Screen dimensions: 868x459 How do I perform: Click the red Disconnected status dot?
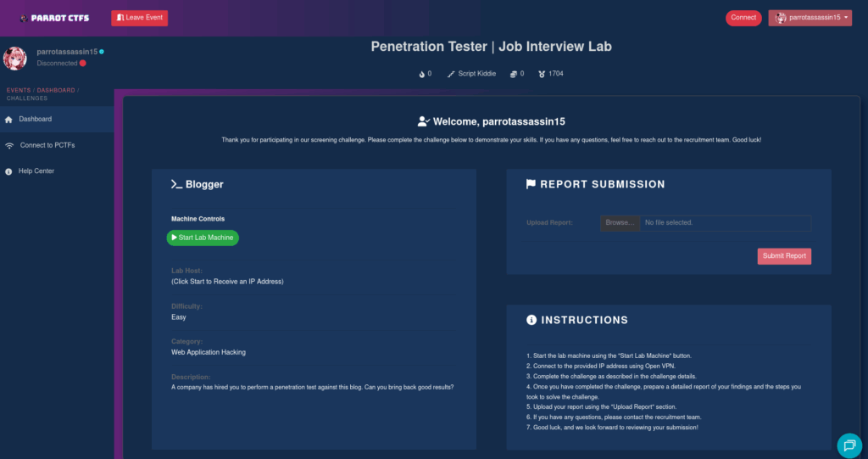tap(82, 63)
